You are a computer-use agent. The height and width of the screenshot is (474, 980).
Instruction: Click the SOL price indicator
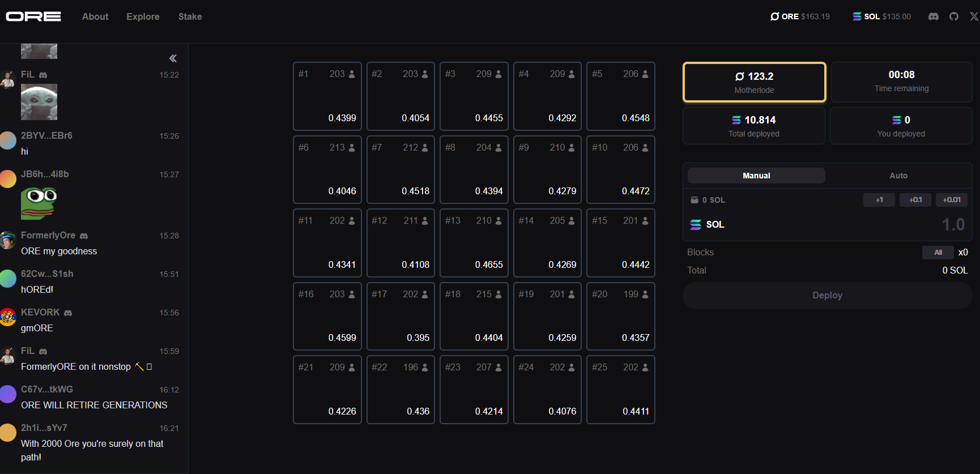coord(881,16)
